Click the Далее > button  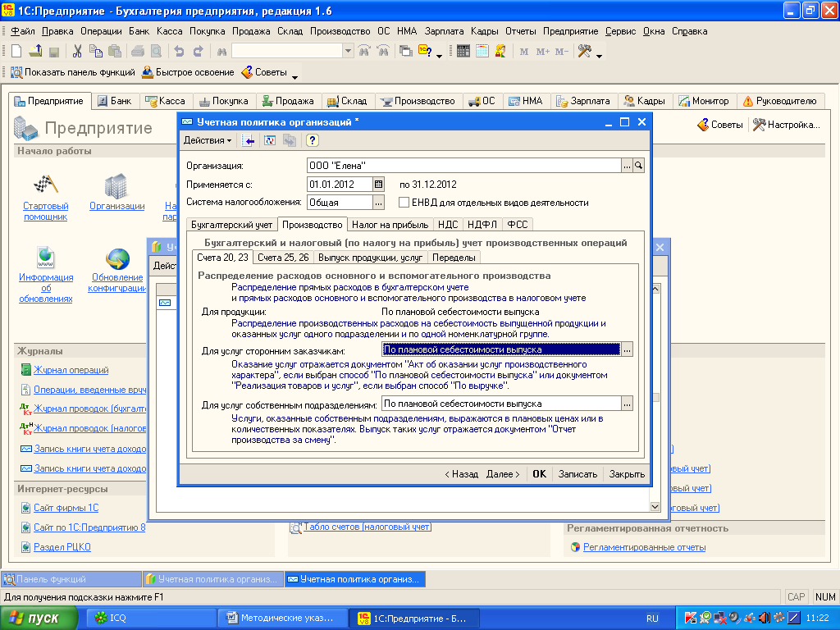point(503,474)
